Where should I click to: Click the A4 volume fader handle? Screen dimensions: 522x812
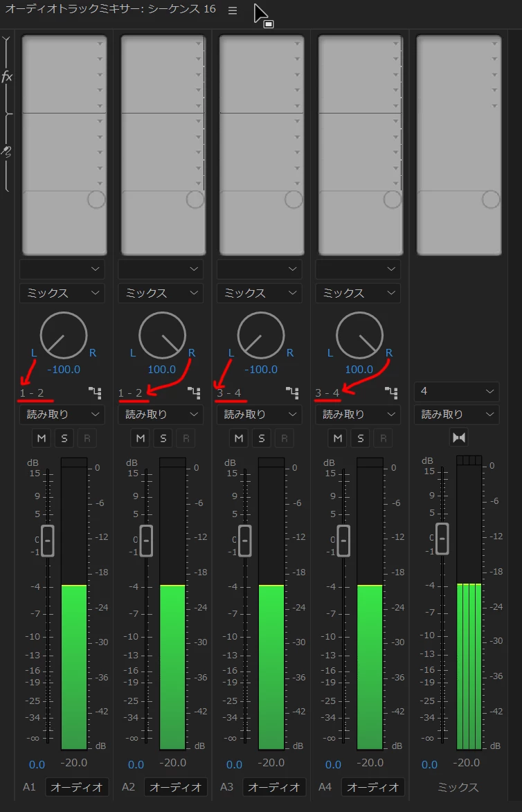(x=344, y=541)
